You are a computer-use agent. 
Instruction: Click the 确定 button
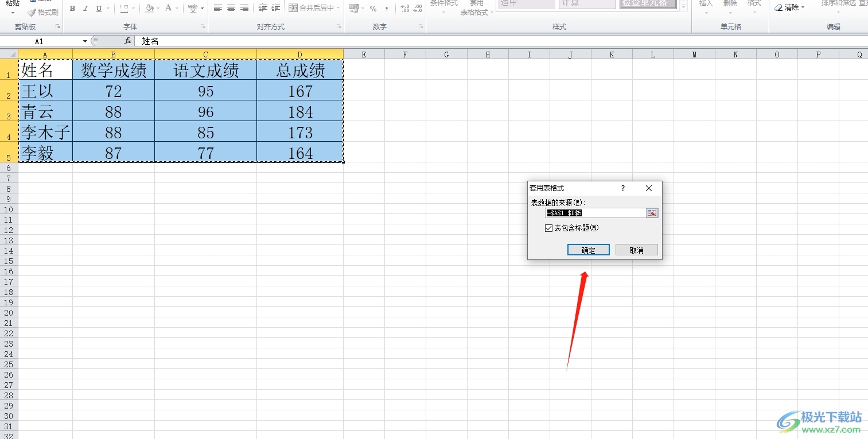click(x=589, y=250)
